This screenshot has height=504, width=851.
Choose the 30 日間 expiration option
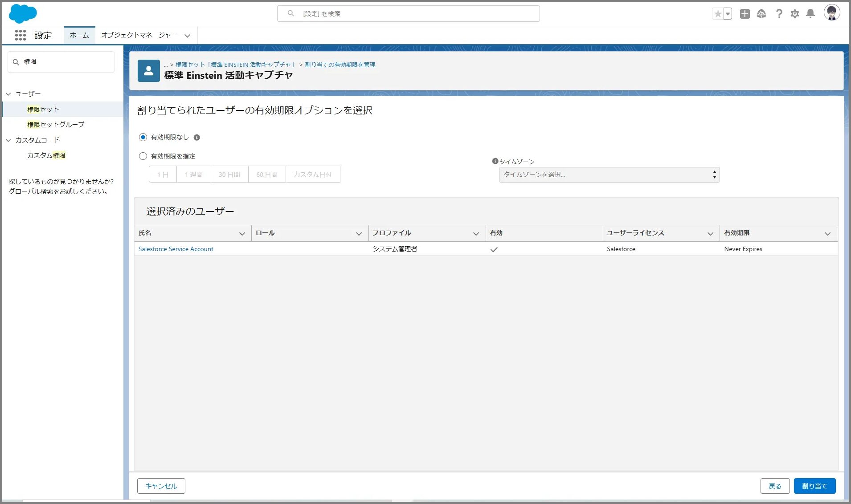click(x=229, y=175)
